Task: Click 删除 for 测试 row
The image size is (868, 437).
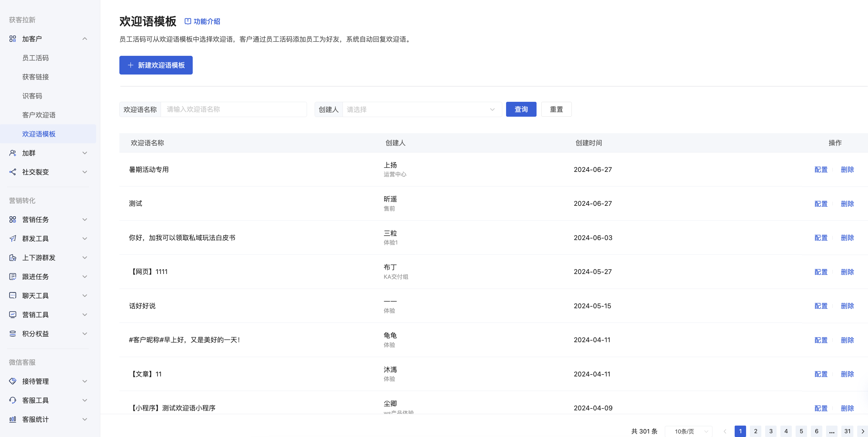Action: (x=847, y=204)
